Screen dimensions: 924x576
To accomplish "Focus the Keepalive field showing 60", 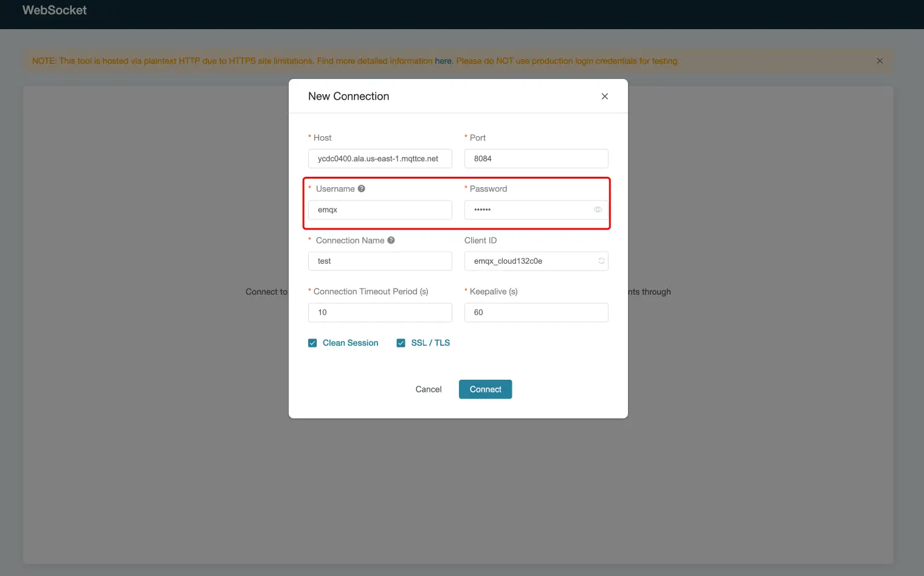I will 536,312.
